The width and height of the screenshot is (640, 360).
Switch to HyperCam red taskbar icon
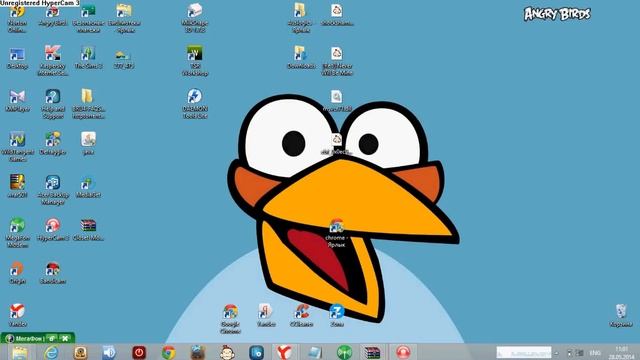[x=403, y=353]
